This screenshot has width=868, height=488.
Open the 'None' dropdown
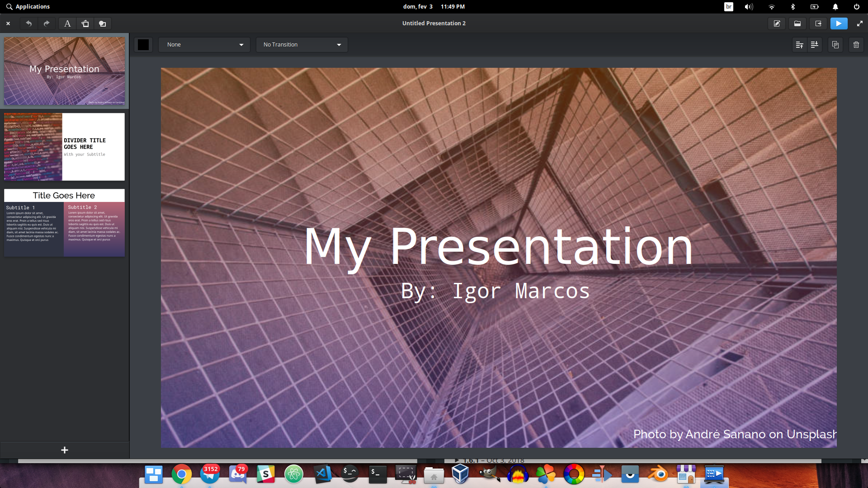(204, 45)
